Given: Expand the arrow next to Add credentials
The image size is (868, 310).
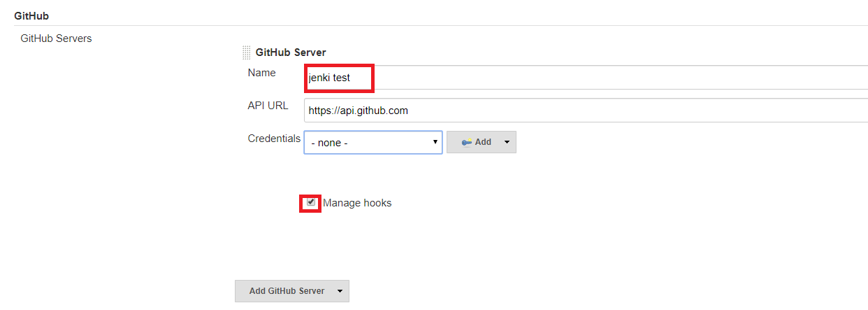Looking at the screenshot, I should click(x=506, y=142).
